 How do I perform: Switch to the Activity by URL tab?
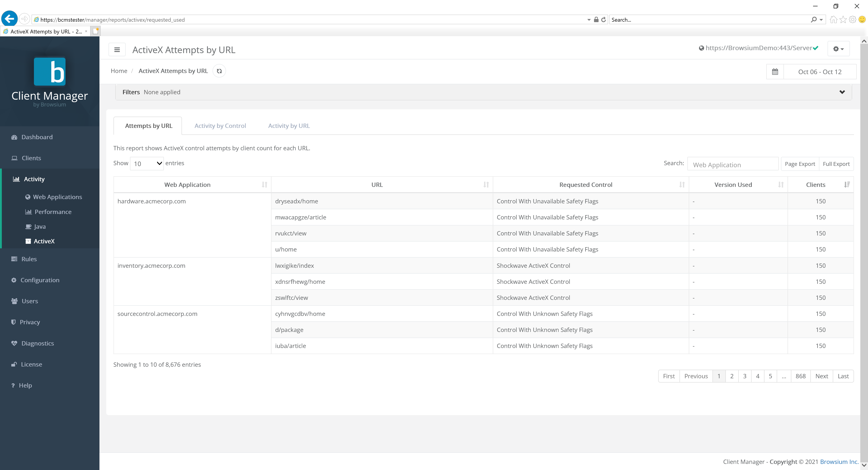click(289, 125)
